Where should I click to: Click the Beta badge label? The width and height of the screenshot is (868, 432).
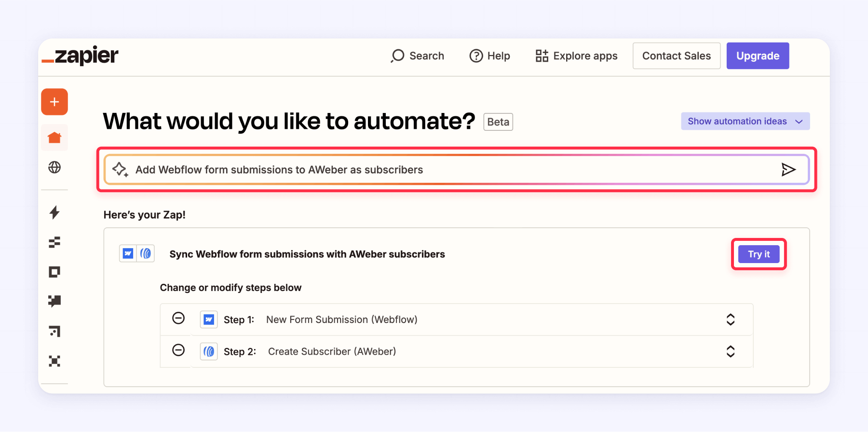[x=498, y=122]
